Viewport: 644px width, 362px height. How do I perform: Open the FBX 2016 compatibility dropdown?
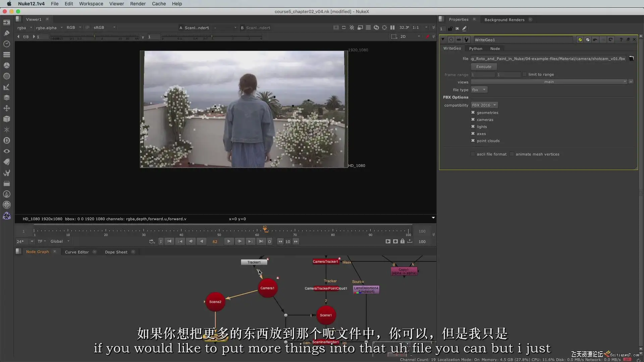pyautogui.click(x=484, y=105)
